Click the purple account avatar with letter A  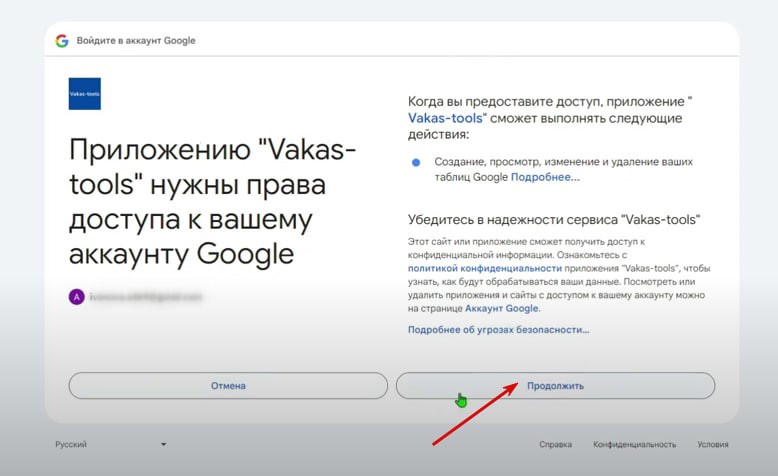coord(76,297)
